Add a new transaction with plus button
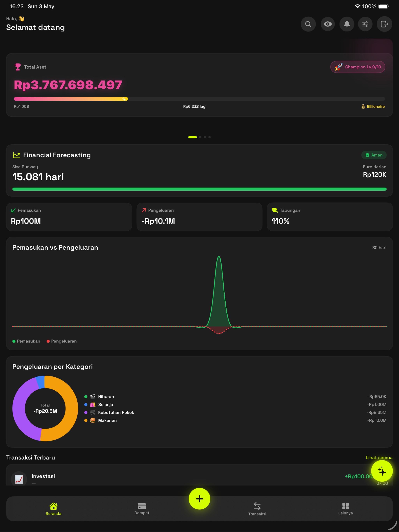399x532 pixels. click(x=199, y=499)
